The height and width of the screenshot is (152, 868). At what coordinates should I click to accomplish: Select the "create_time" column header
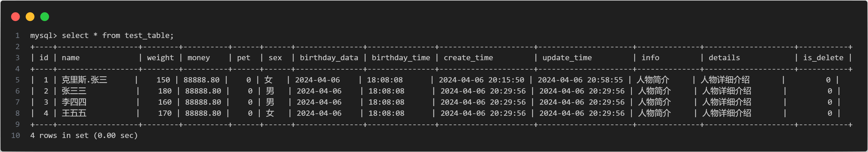point(468,58)
